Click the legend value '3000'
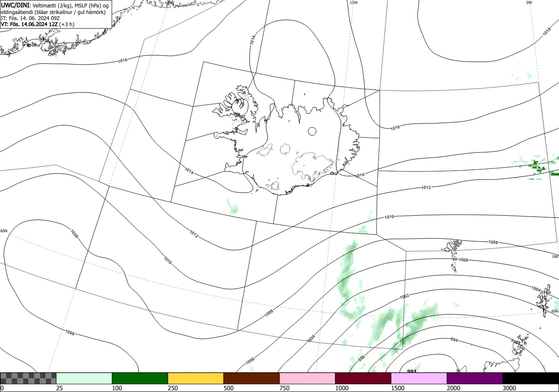The width and height of the screenshot is (559, 392). (510, 388)
